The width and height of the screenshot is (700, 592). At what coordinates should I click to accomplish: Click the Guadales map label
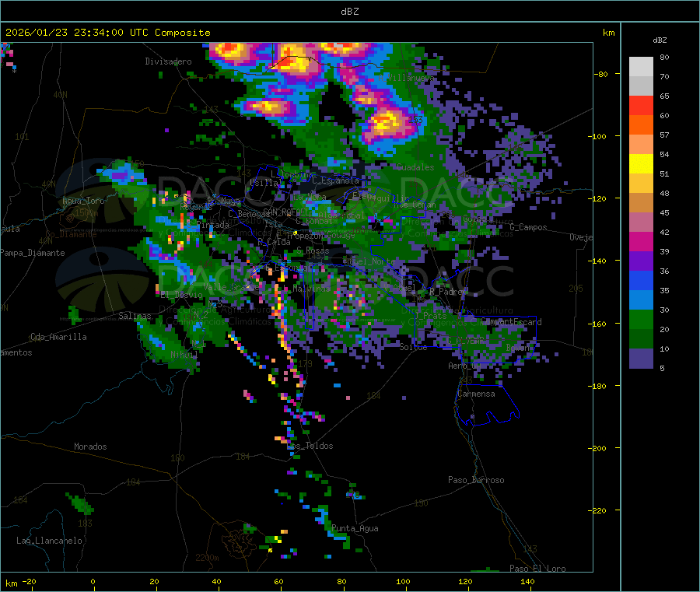tap(415, 167)
